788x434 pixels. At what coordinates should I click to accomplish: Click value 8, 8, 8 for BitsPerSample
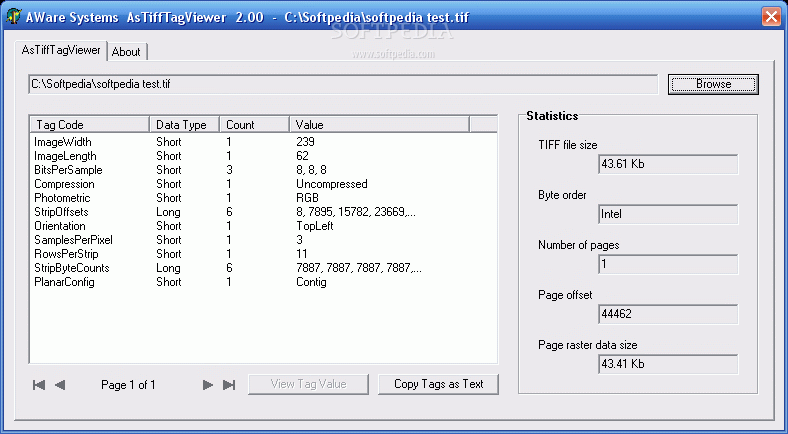coord(312,170)
